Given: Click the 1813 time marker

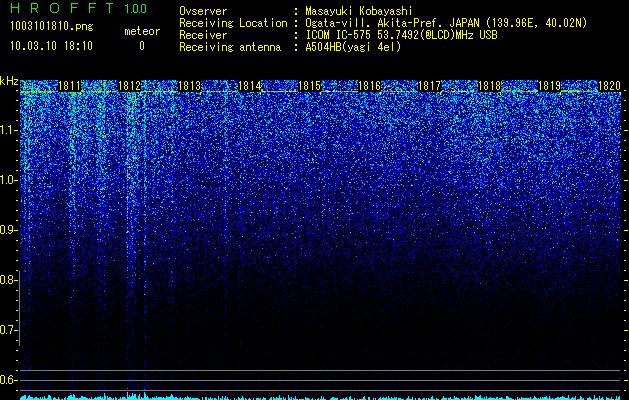Looking at the screenshot, I should [x=189, y=86].
